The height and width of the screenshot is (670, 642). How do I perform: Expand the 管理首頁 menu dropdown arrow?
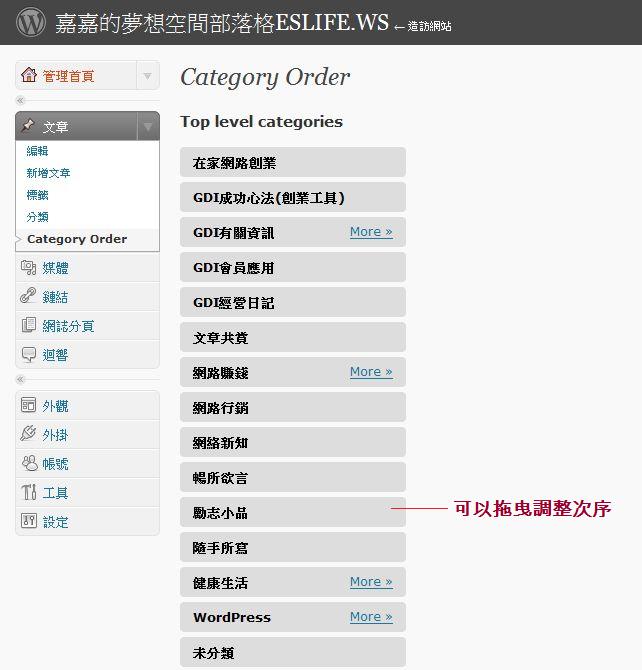(x=148, y=76)
